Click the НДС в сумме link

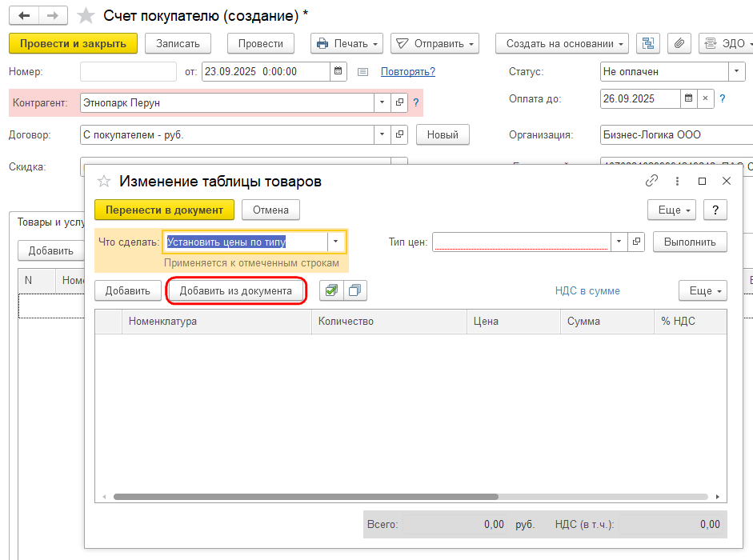[587, 290]
